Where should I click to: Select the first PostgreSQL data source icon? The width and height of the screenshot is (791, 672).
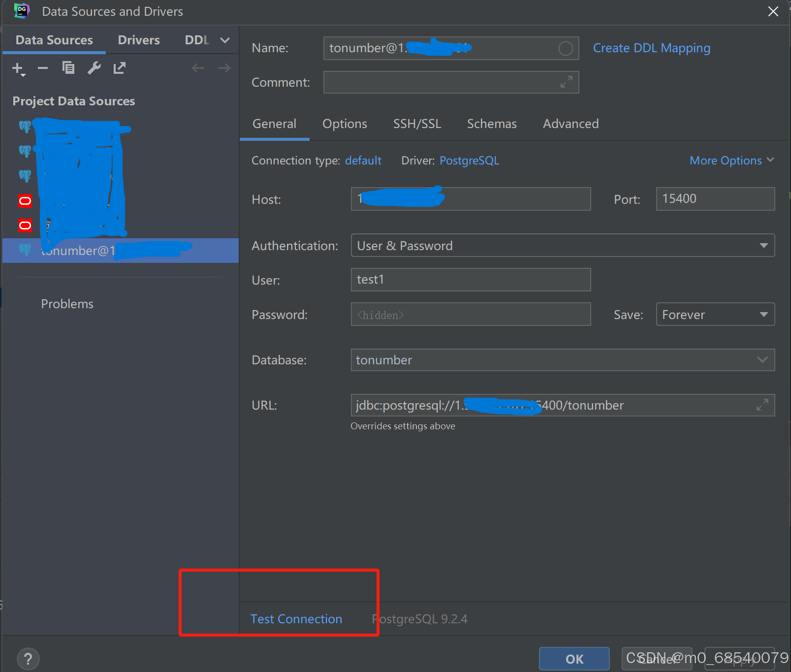[x=25, y=127]
